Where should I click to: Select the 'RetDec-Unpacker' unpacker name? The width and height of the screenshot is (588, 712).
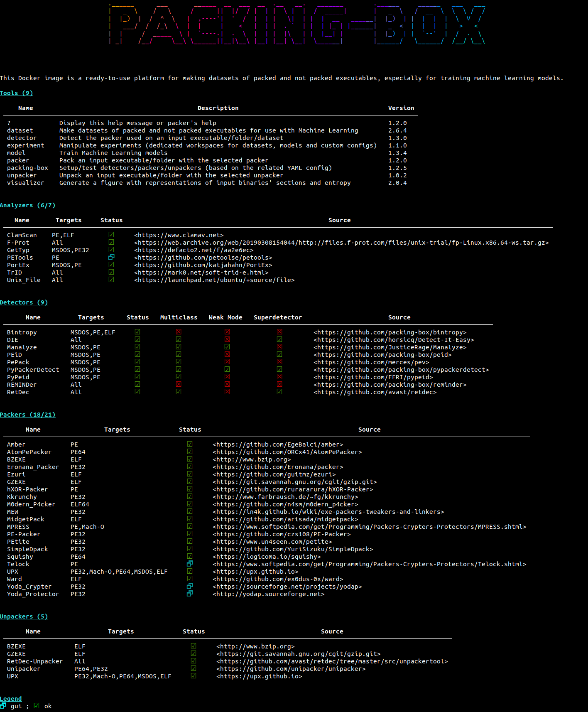point(35,661)
